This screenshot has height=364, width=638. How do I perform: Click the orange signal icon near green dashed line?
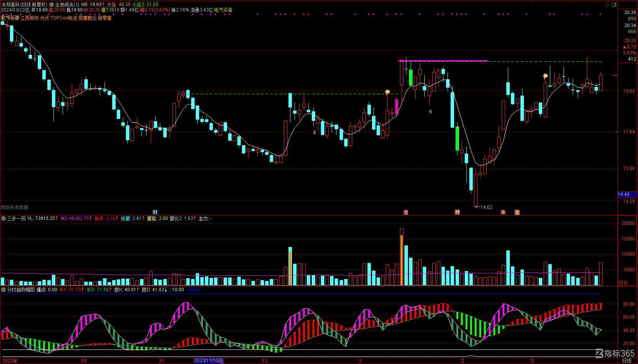387,92
